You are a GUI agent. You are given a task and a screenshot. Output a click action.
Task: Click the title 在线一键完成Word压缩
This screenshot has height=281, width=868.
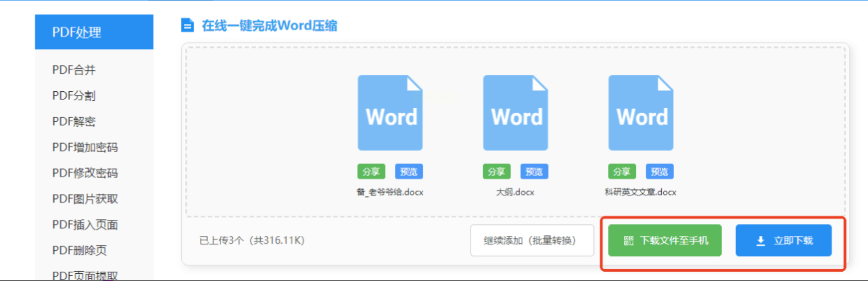click(x=269, y=25)
